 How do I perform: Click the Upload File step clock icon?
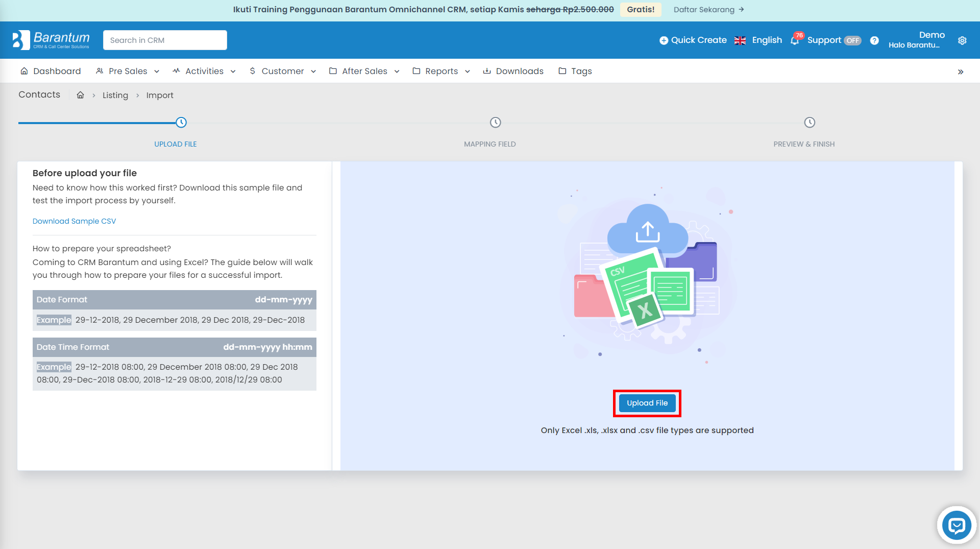click(x=181, y=123)
